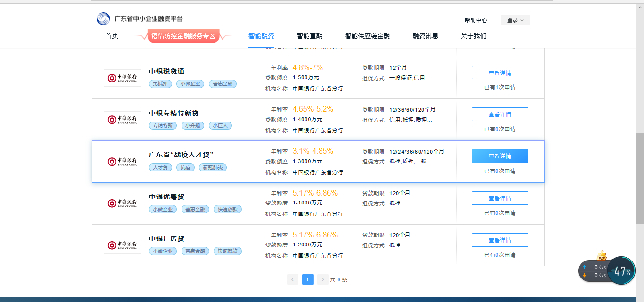This screenshot has height=302, width=644.
Task: Click the 12/24/36/60/120个月 loan term
Action: [417, 152]
